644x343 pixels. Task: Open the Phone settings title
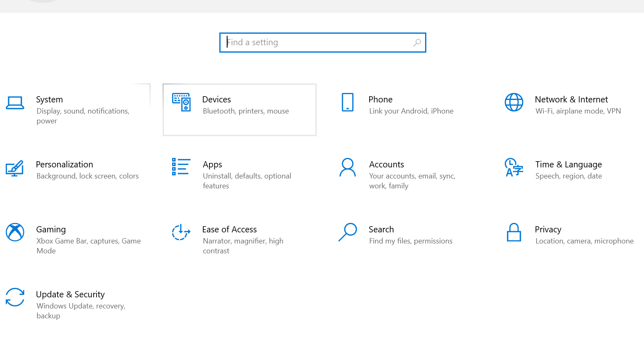pyautogui.click(x=380, y=100)
